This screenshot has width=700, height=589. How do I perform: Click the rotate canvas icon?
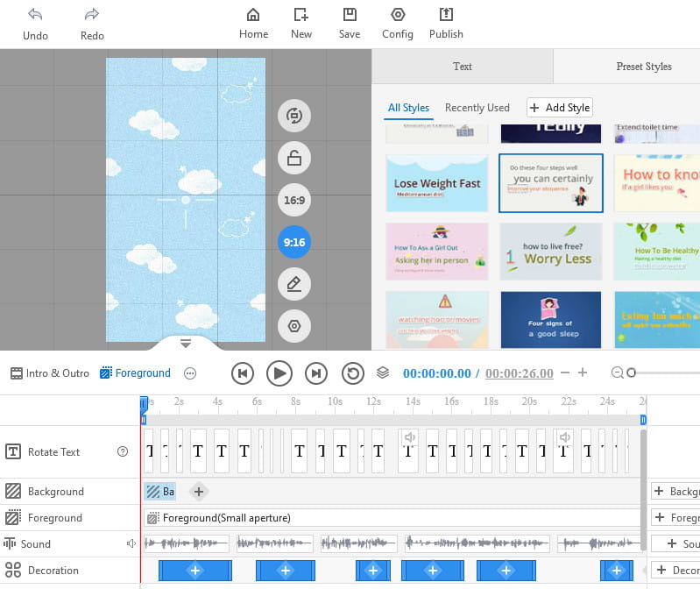294,116
